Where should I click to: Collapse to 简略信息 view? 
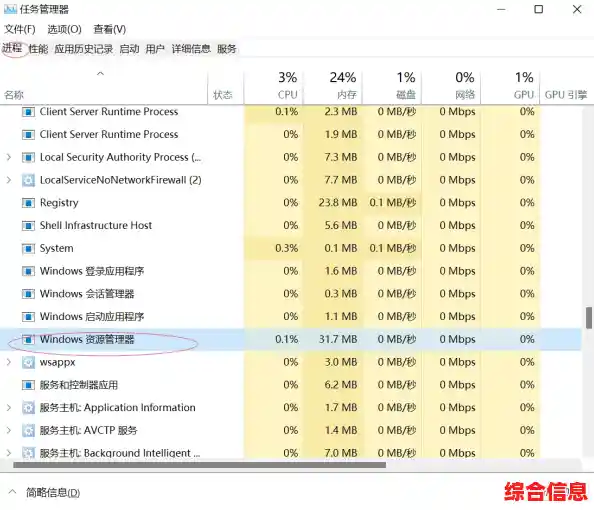[x=44, y=493]
